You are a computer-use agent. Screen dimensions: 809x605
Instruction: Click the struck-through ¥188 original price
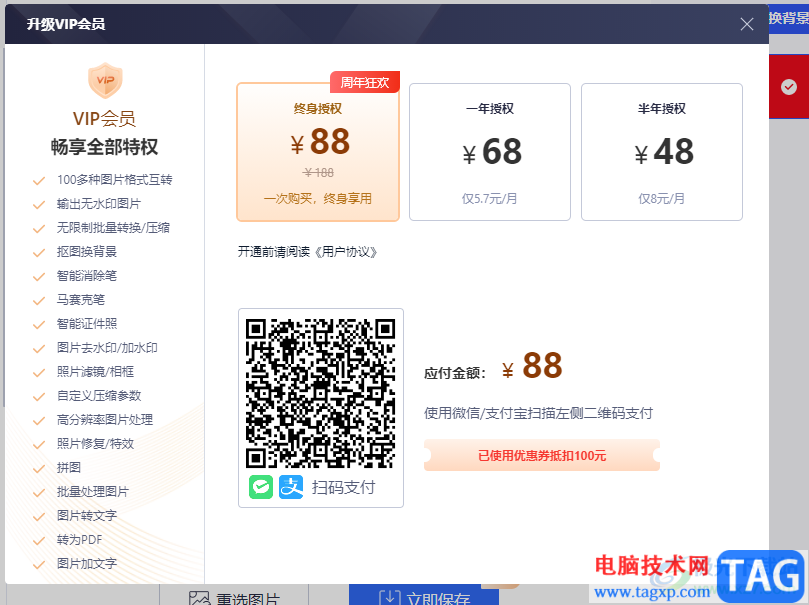[x=318, y=172]
